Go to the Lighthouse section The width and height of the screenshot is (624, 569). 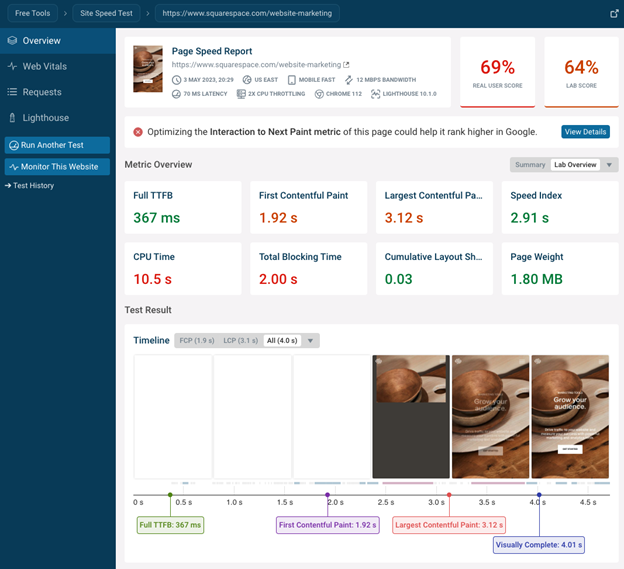click(x=58, y=118)
